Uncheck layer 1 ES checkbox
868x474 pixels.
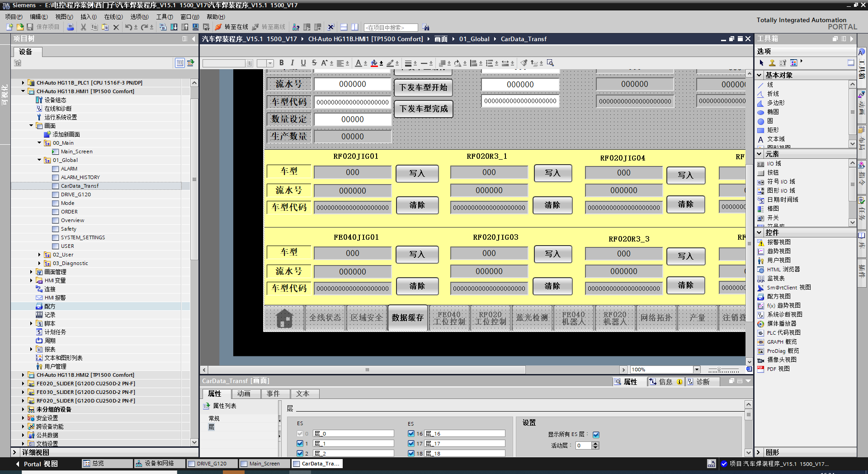click(x=300, y=444)
